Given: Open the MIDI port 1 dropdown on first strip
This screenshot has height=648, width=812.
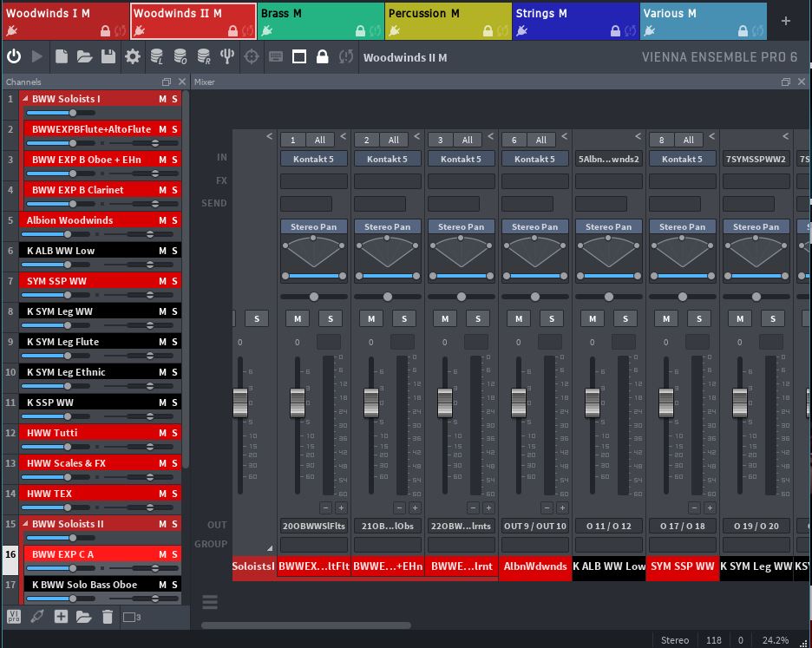Looking at the screenshot, I should tap(292, 140).
